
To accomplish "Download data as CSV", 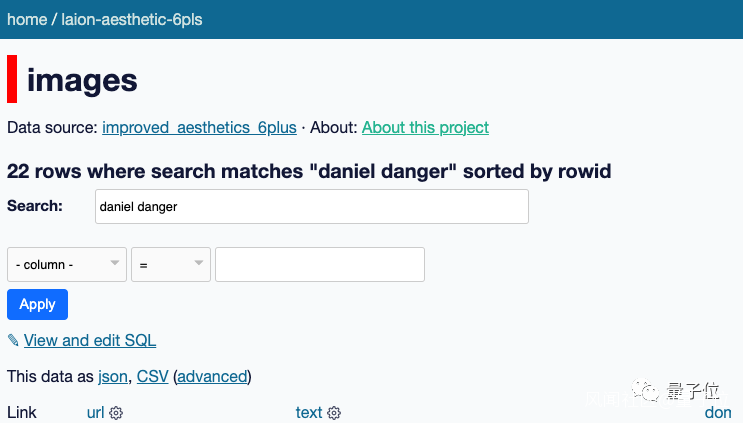I will (152, 377).
